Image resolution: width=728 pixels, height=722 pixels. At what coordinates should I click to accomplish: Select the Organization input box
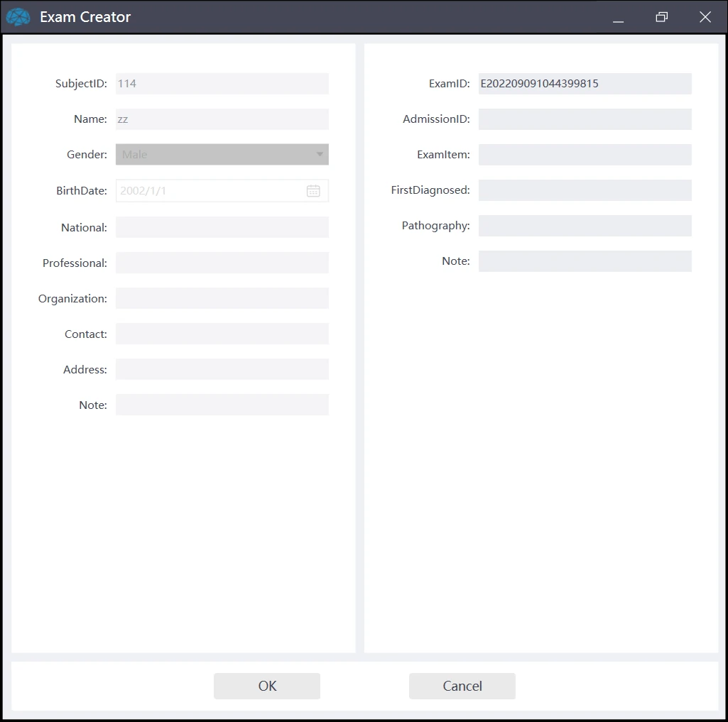tap(222, 298)
